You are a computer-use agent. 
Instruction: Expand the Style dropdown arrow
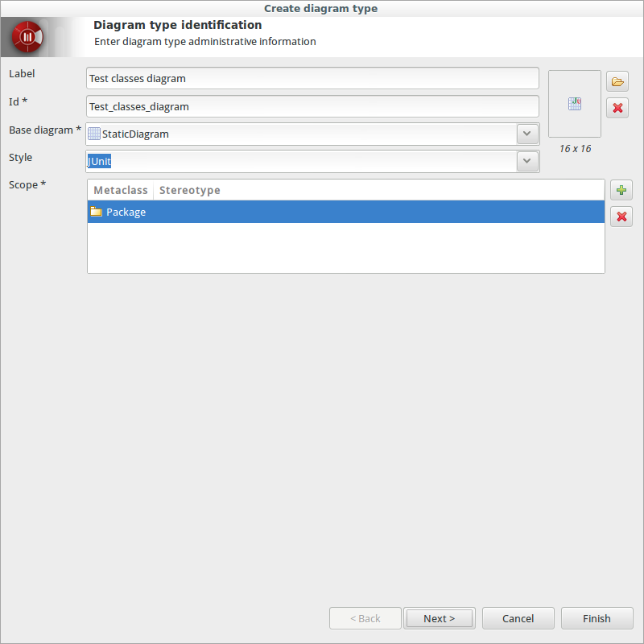point(526,161)
